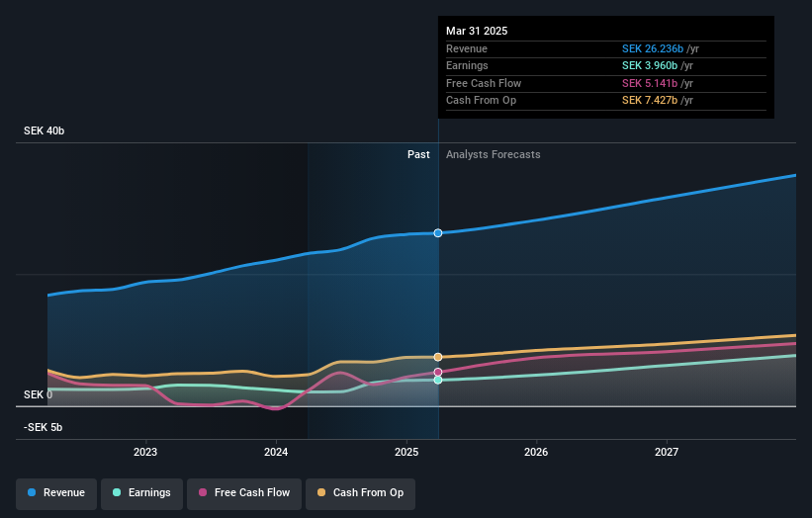The width and height of the screenshot is (812, 518).
Task: Click the 2023 x-axis label
Action: tap(145, 452)
